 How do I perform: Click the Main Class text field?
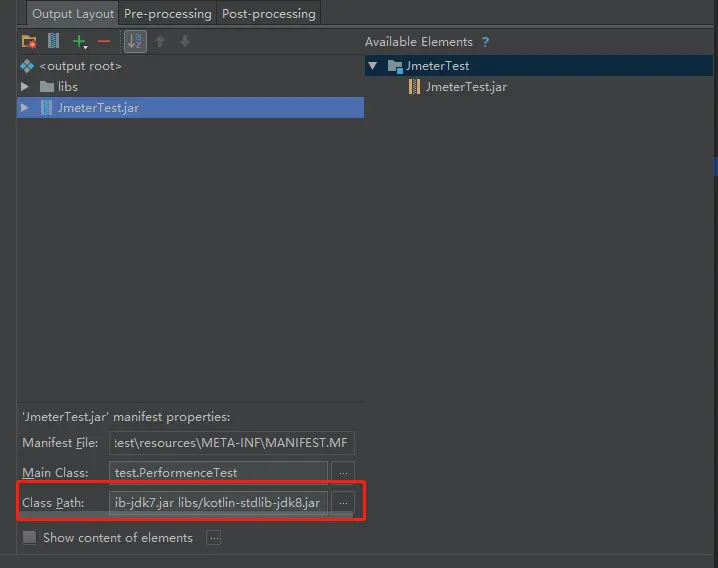[x=218, y=472]
